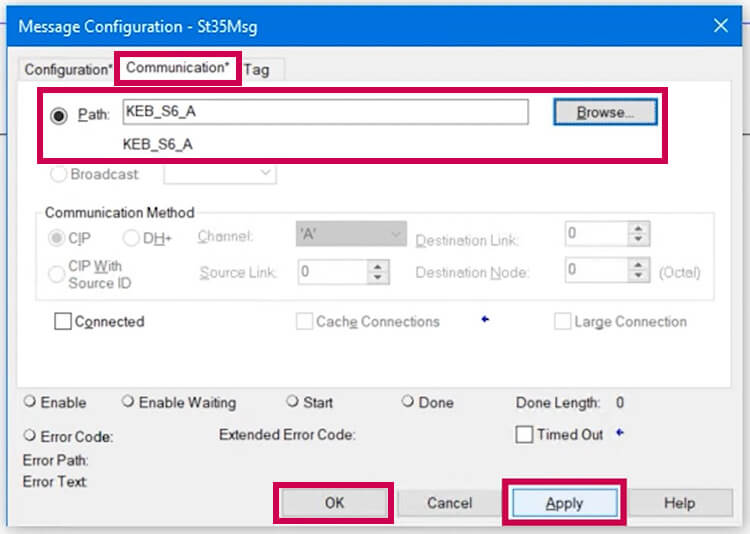This screenshot has width=750, height=534.
Task: Switch to the Configuration tab
Action: tap(67, 69)
